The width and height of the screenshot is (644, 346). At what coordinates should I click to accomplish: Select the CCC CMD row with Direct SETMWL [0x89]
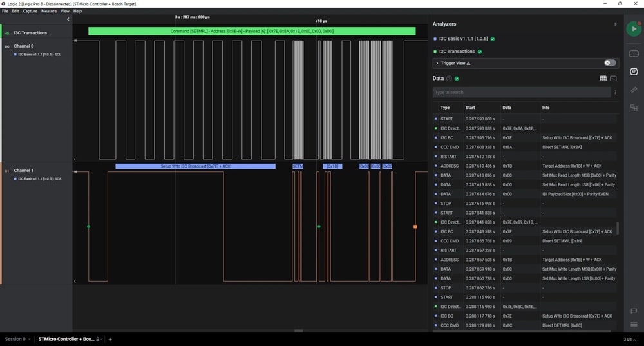[x=526, y=241]
